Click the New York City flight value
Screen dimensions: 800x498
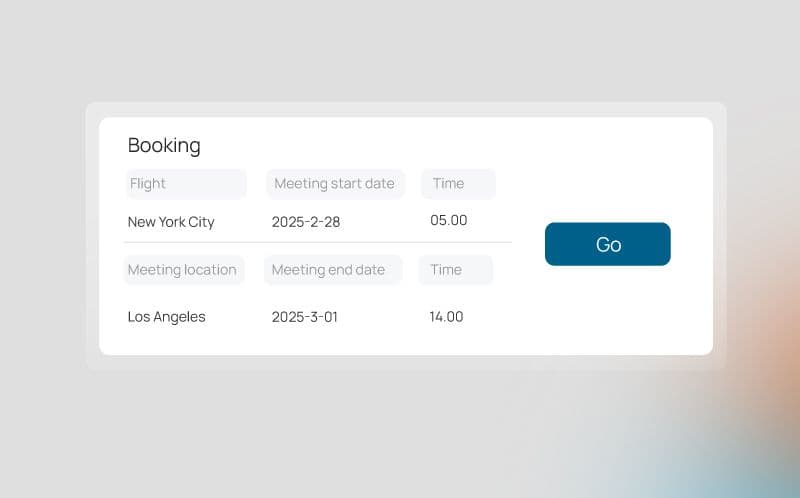pyautogui.click(x=171, y=222)
